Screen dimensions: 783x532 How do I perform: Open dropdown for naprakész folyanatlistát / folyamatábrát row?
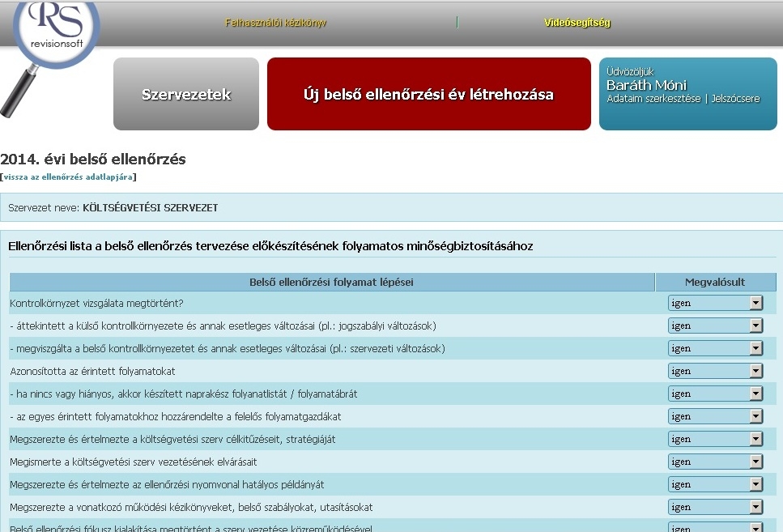[715, 394]
